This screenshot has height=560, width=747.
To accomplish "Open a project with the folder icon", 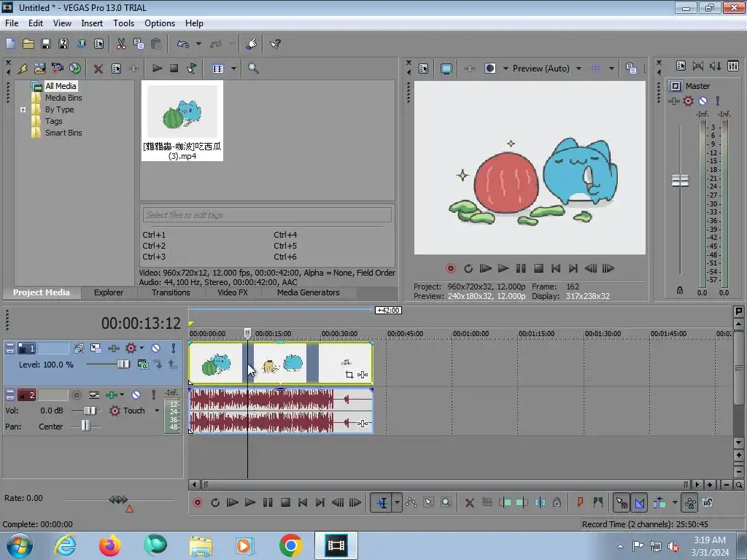I will coord(28,44).
